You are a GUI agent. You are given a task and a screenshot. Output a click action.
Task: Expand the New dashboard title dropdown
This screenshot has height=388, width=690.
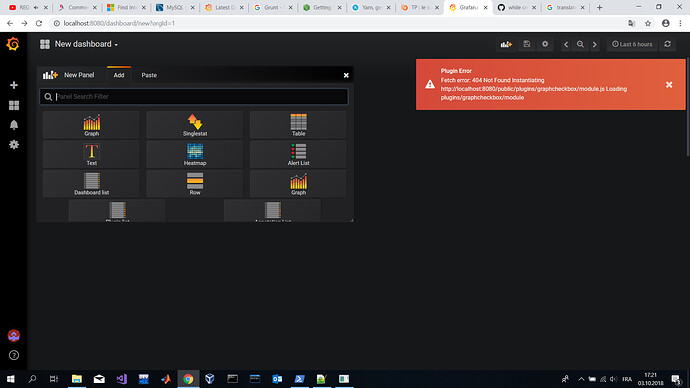[x=86, y=44]
